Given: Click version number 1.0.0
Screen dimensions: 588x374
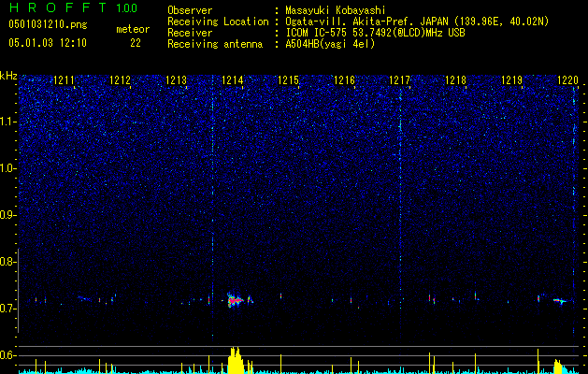Looking at the screenshot, I should 127,7.
